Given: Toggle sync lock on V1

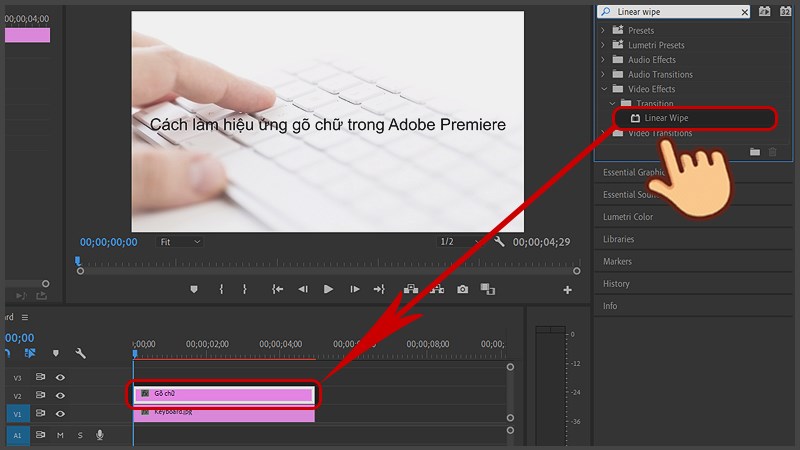Looking at the screenshot, I should [x=40, y=413].
